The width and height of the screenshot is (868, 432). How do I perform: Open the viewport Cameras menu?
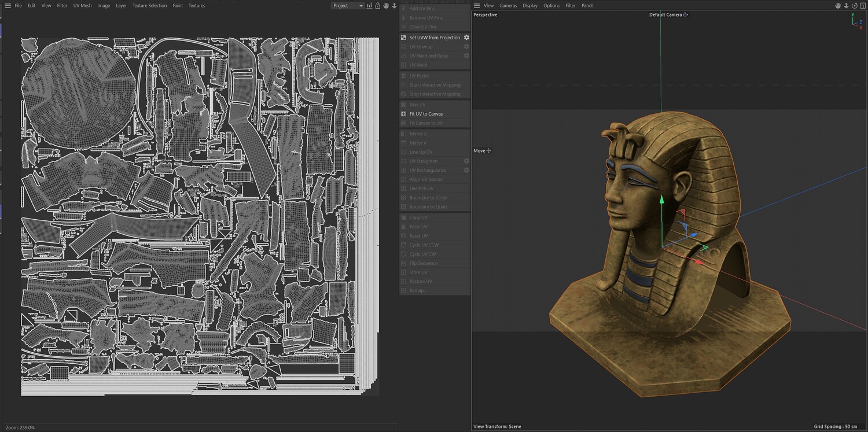point(508,6)
